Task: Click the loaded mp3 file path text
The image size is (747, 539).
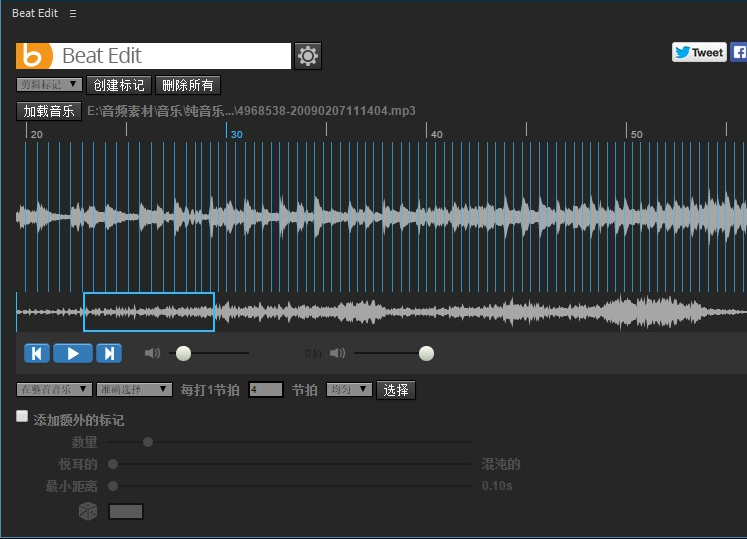Action: (251, 111)
